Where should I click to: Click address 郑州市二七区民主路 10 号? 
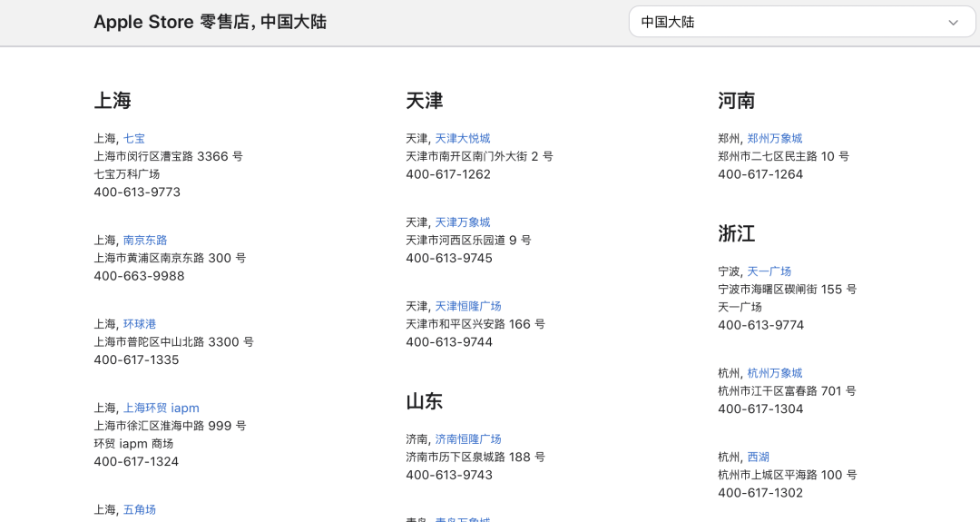tap(783, 156)
